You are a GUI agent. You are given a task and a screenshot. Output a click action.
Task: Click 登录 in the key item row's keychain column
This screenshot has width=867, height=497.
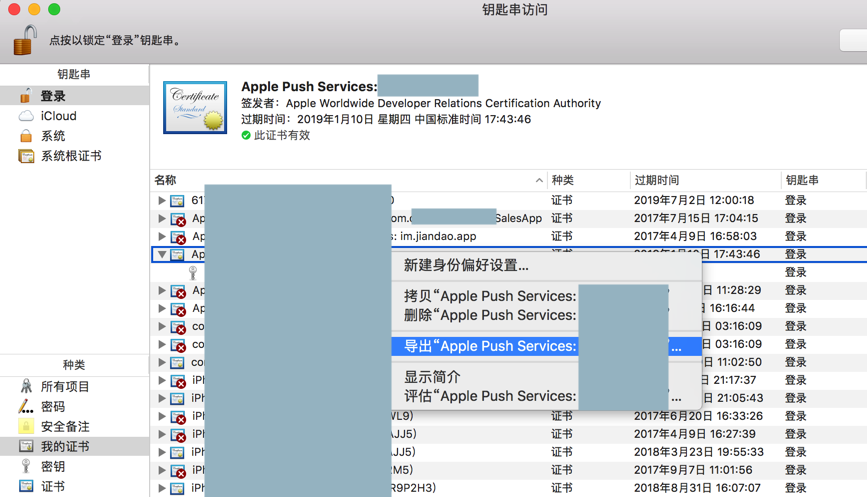pos(796,272)
